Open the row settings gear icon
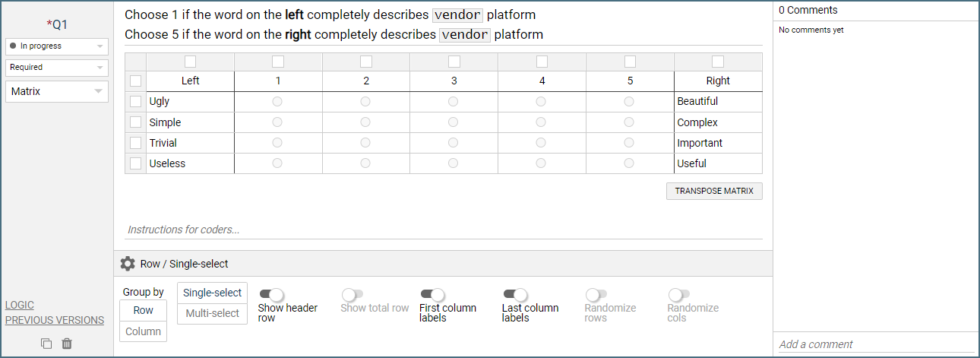 (128, 264)
